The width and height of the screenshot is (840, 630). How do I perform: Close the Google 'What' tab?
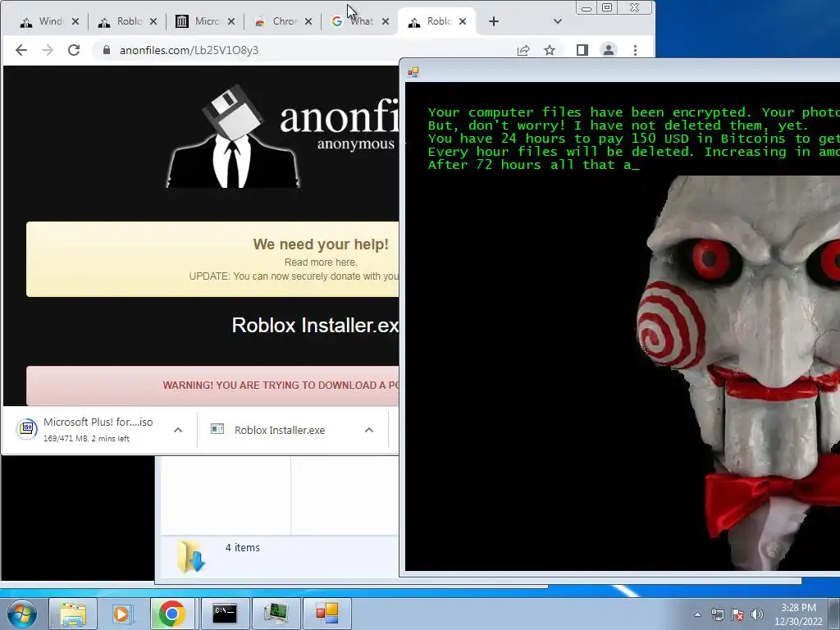[386, 21]
